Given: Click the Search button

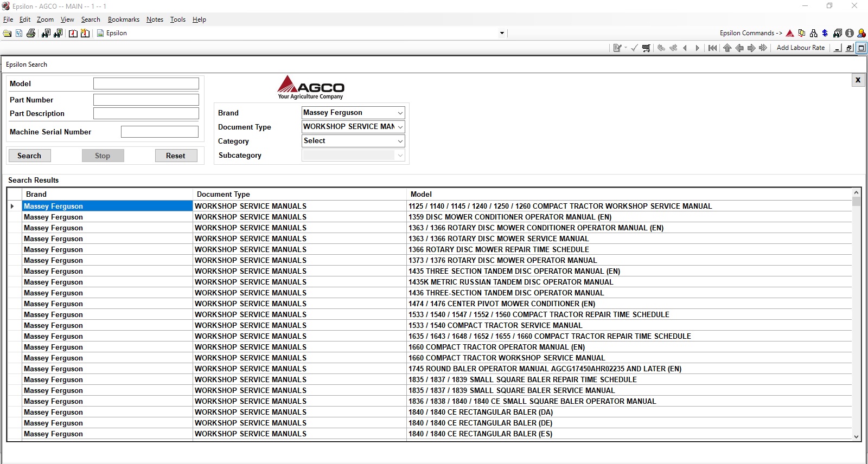Looking at the screenshot, I should [29, 156].
